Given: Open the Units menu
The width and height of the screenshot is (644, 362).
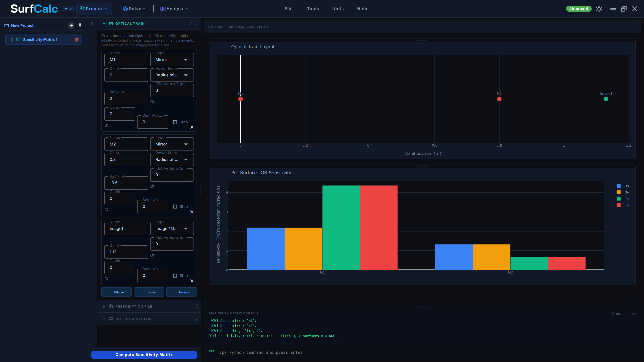Looking at the screenshot, I should pyautogui.click(x=338, y=9).
